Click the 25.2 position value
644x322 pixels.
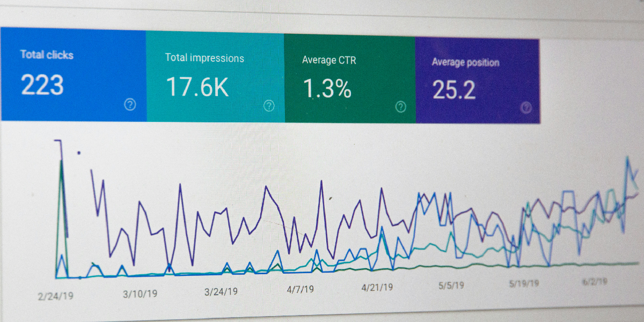[453, 90]
